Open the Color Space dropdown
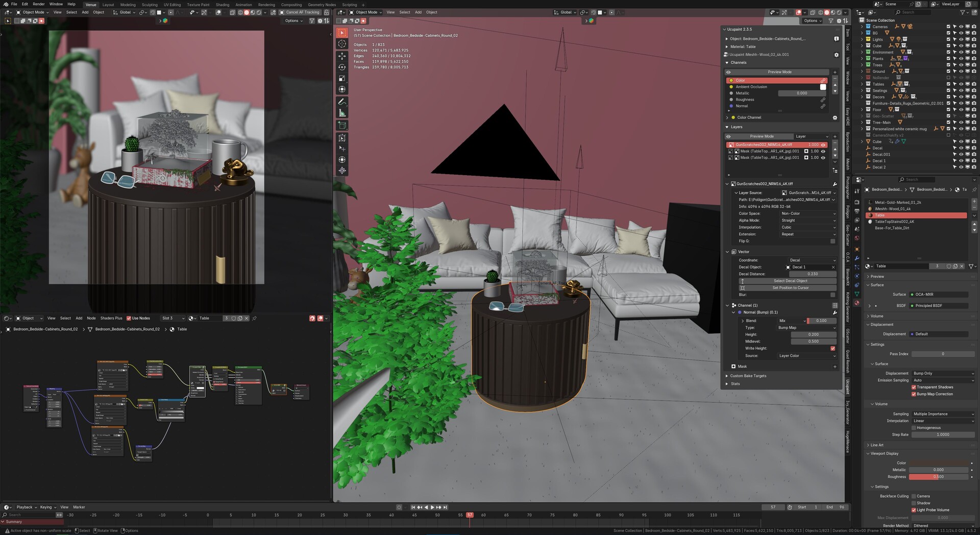 [808, 214]
